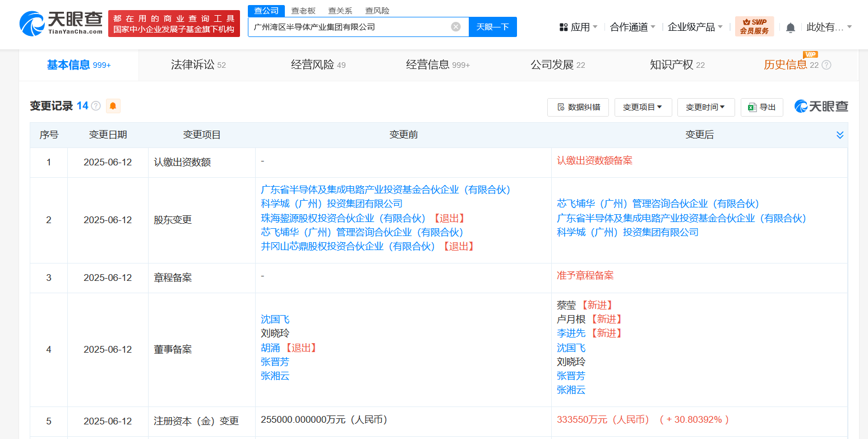Click the TianYanCha logo at top left
Viewport: 868px width, 439px height.
click(61, 24)
